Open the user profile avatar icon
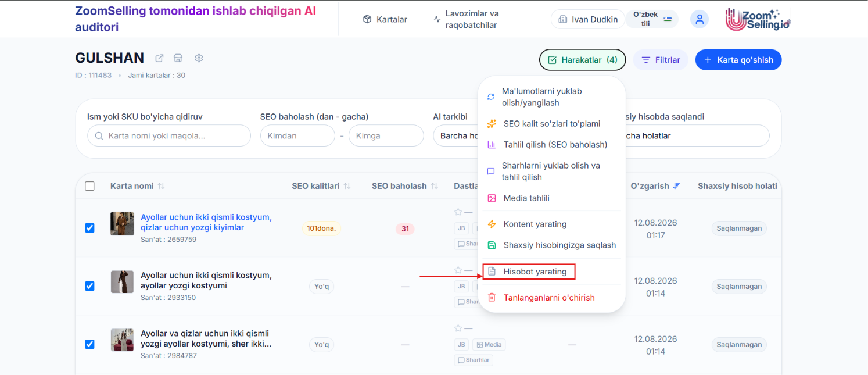Viewport: 868px width, 375px height. tap(700, 19)
